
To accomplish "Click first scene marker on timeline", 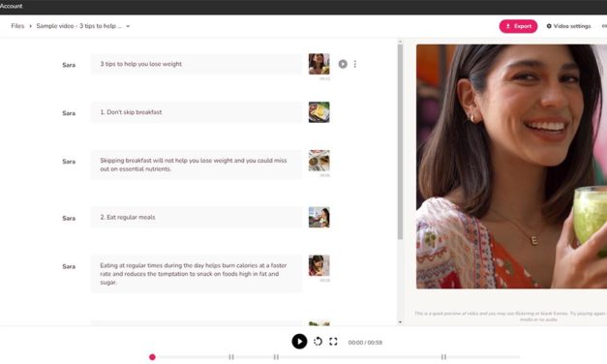I will pyautogui.click(x=231, y=357).
